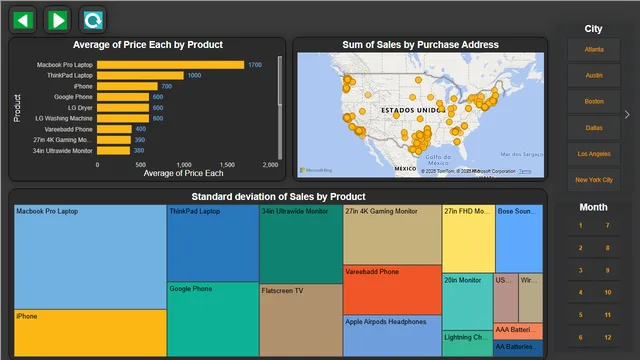The image size is (640, 360).
Task: Select the 34in Ultrawide Monitor bar
Action: (113, 151)
